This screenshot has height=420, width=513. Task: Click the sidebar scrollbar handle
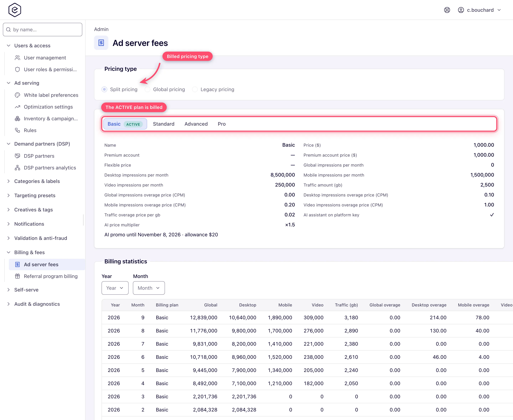pos(83,220)
